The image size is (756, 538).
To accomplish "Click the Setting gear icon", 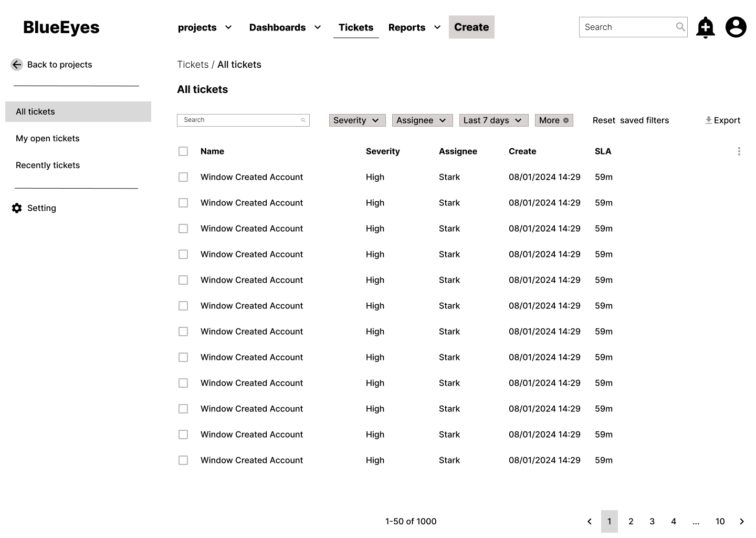I will 17,208.
